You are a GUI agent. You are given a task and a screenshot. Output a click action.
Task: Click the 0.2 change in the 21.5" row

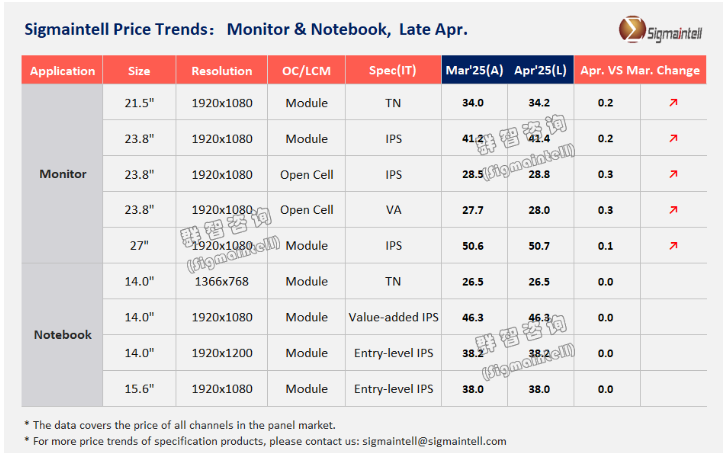click(x=605, y=103)
